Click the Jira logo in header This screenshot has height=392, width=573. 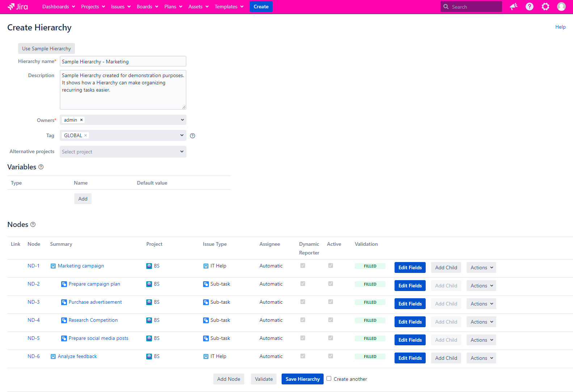tap(18, 7)
